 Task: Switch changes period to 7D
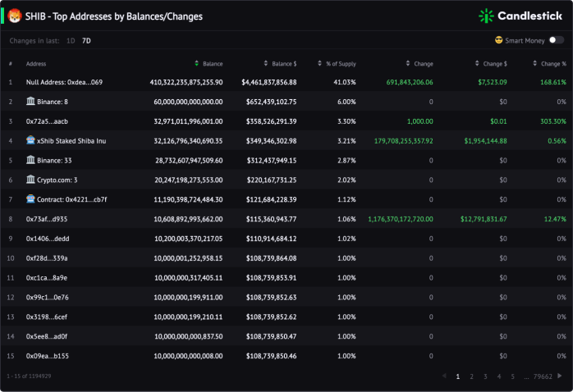86,40
